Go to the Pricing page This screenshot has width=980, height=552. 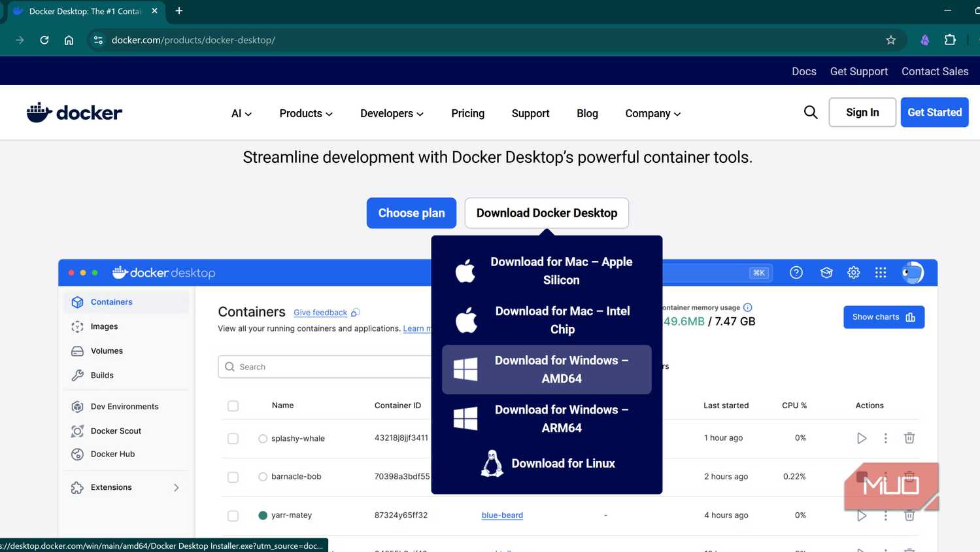click(467, 113)
